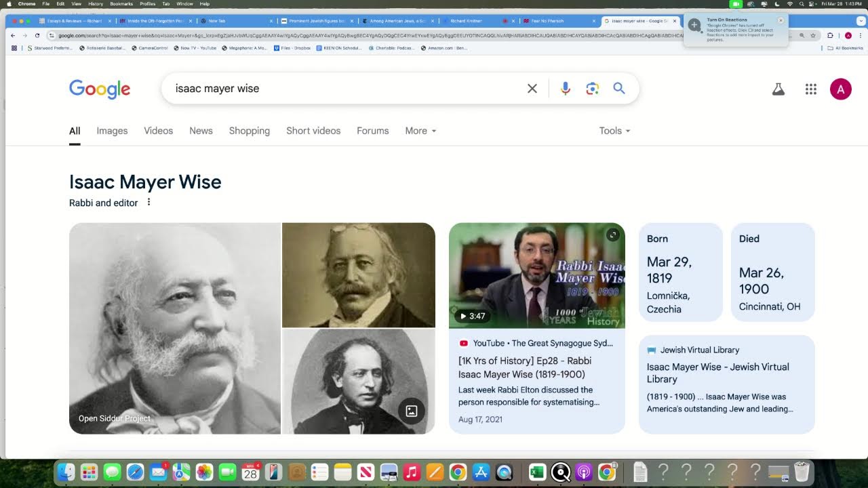Image resolution: width=868 pixels, height=488 pixels.
Task: View the large Open Siddur Project portrait
Action: pyautogui.click(x=175, y=328)
